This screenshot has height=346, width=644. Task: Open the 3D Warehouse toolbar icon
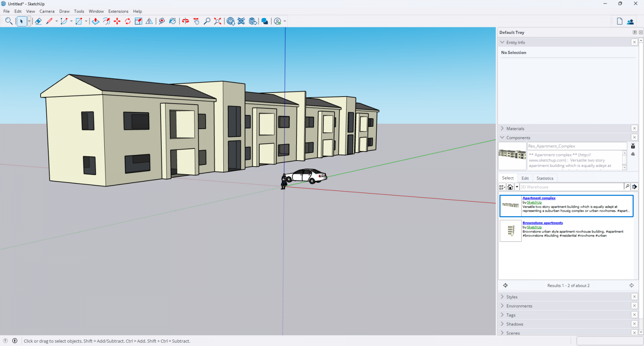231,21
